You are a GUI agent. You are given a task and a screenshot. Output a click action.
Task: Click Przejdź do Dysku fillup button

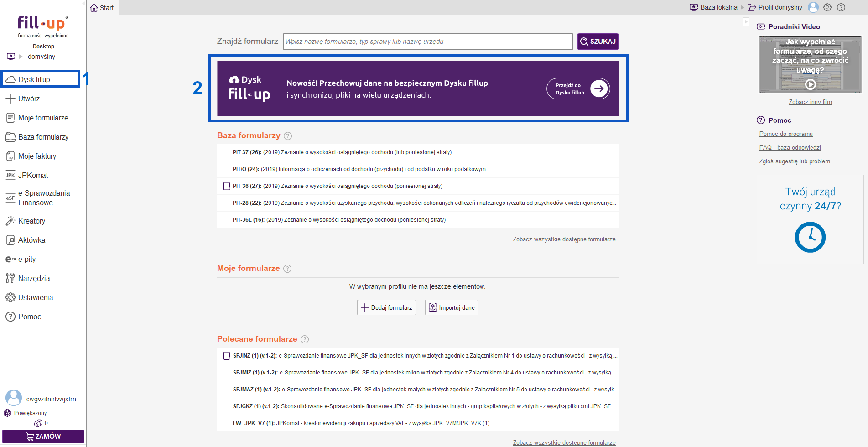point(578,89)
